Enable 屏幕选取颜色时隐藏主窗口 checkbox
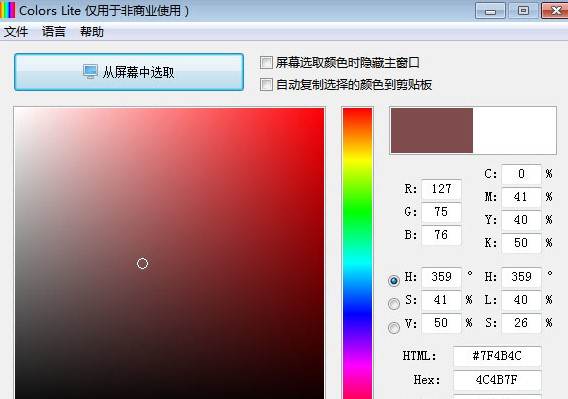This screenshot has height=399, width=568. click(266, 62)
